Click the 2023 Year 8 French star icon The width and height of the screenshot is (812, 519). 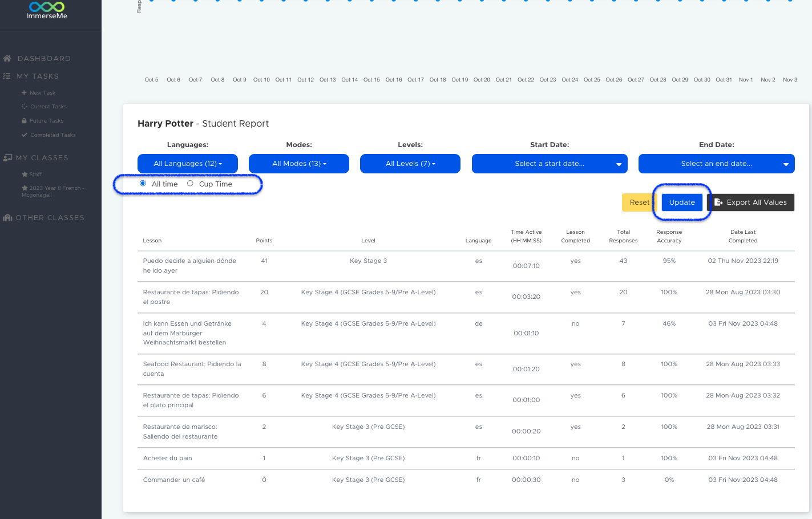click(x=25, y=188)
